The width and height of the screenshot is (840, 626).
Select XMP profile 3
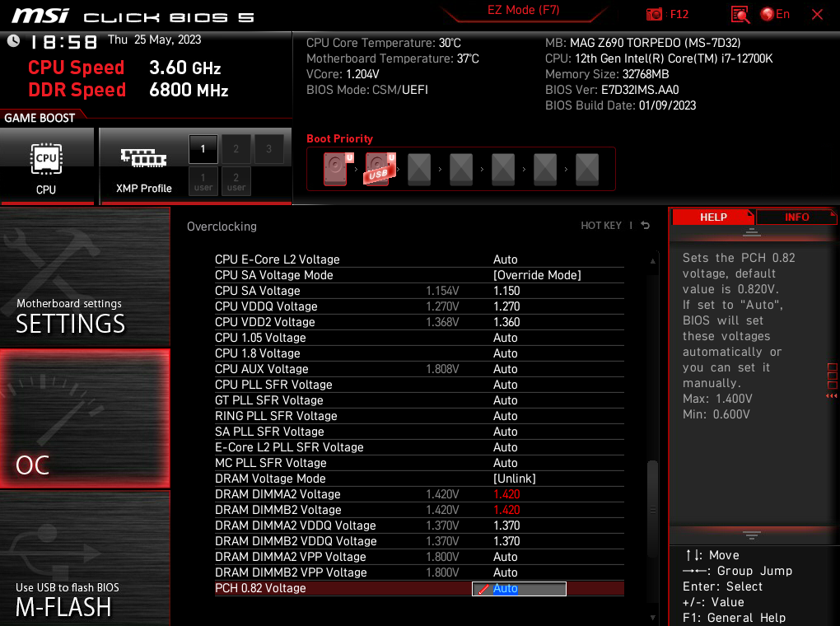[x=269, y=149]
